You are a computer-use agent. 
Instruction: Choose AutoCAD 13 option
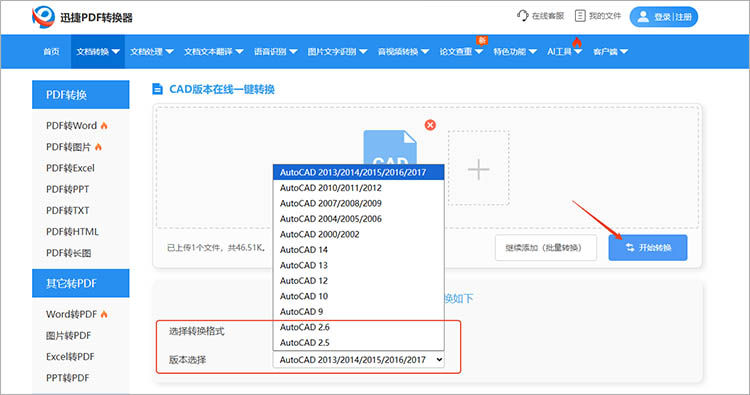[x=358, y=265]
